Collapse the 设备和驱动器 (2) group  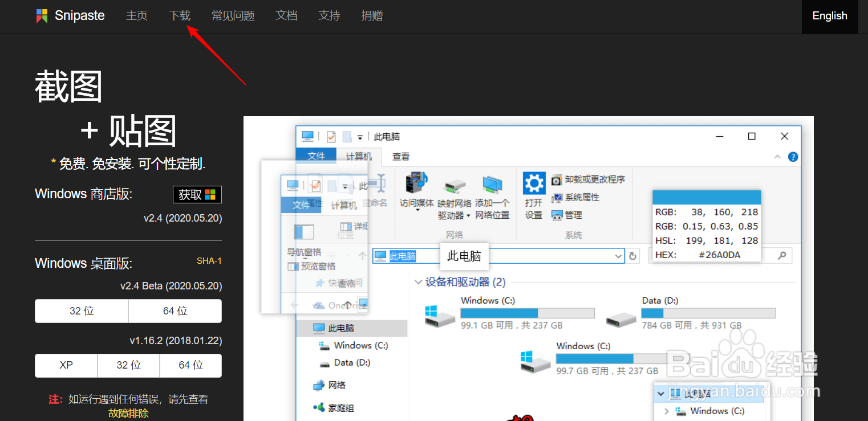(x=419, y=282)
